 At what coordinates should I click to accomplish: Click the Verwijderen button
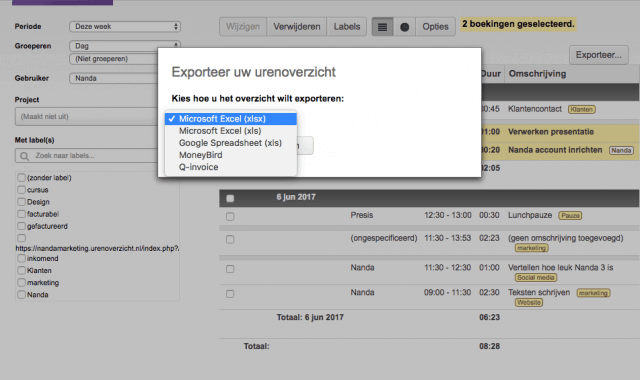click(x=297, y=27)
